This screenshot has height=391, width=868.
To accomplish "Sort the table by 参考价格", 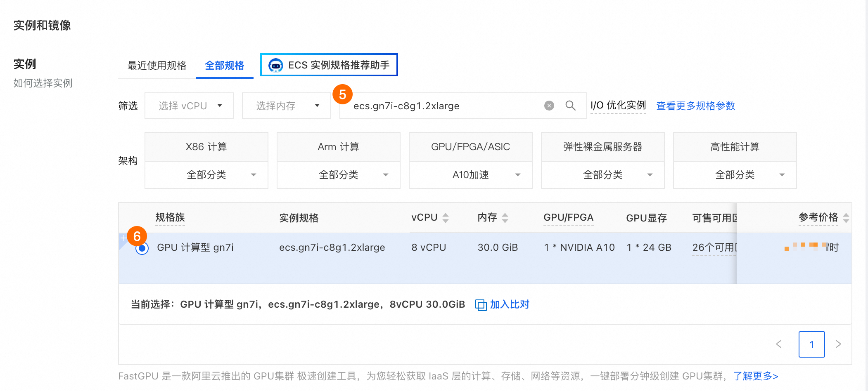I will 846,218.
